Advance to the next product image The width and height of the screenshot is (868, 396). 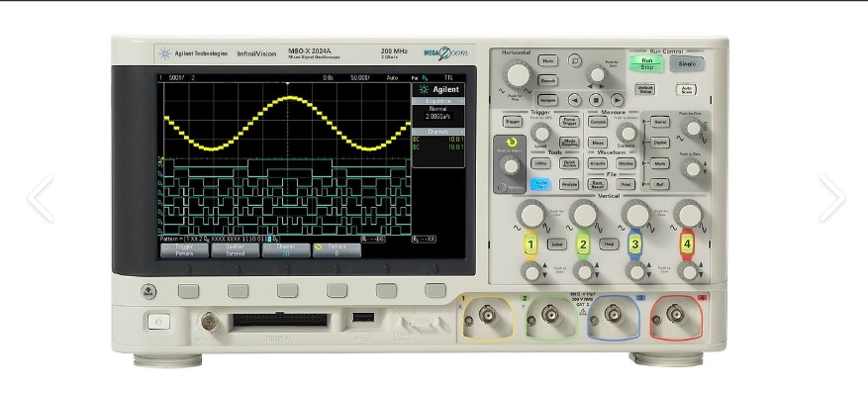tap(831, 198)
